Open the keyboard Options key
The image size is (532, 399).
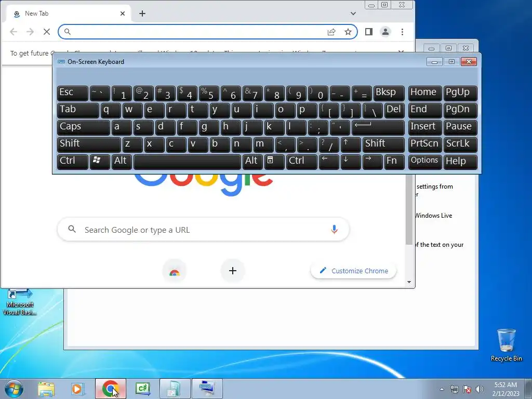click(x=425, y=162)
